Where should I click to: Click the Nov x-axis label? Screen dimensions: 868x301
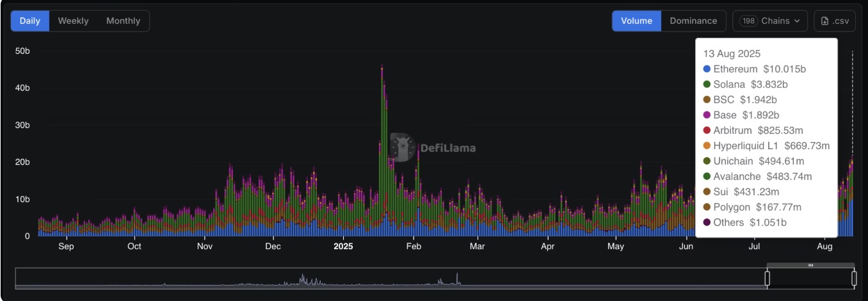(204, 246)
